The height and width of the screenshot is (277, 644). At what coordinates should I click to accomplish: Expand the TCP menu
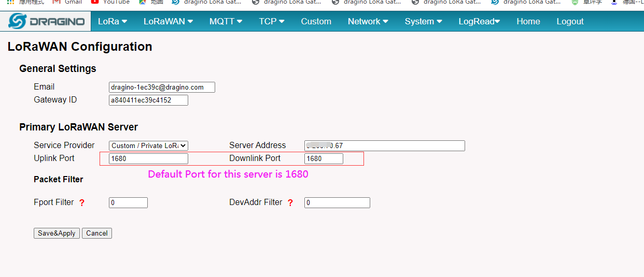[272, 21]
